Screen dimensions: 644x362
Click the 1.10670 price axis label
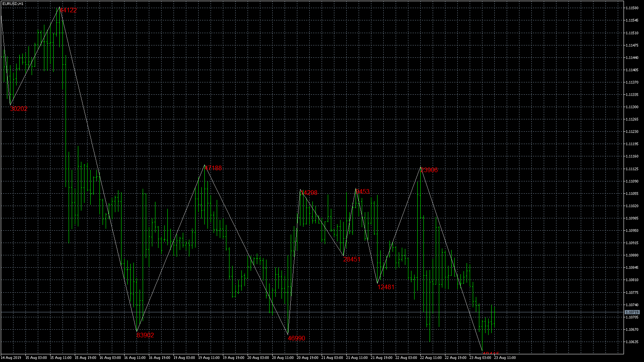click(x=632, y=330)
